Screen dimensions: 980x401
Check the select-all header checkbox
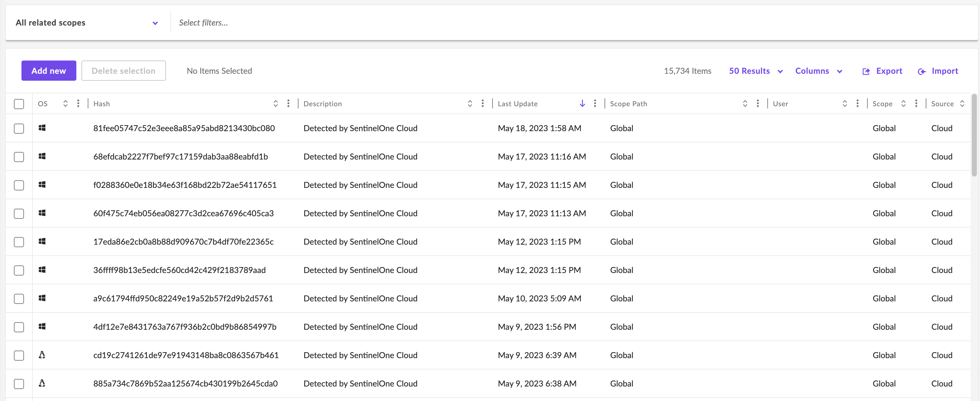click(x=19, y=104)
